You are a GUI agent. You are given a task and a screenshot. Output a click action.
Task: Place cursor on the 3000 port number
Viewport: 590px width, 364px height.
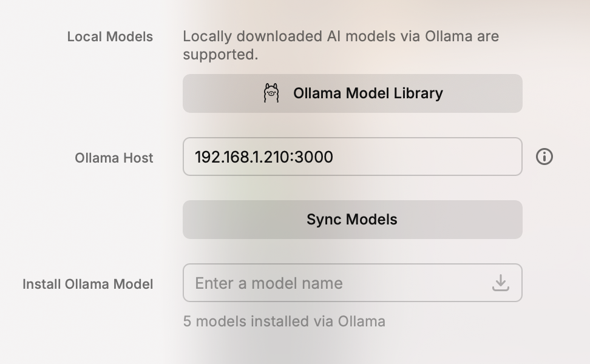pyautogui.click(x=314, y=157)
